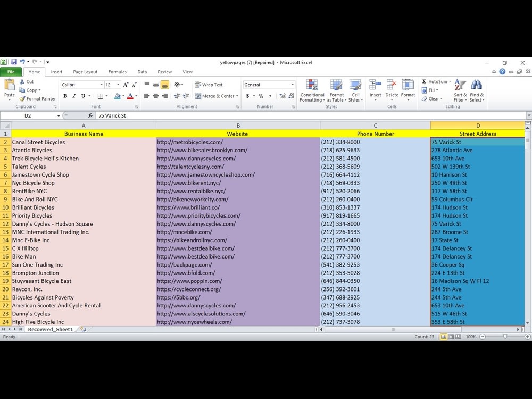
Task: Select the Recovered_Sheet1 sheet tab
Action: point(50,329)
